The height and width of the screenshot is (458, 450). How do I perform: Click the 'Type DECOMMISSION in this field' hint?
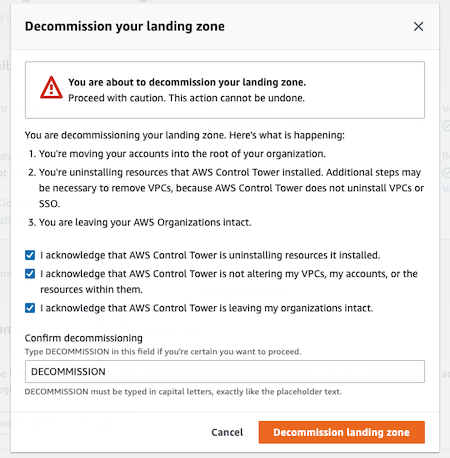(163, 352)
